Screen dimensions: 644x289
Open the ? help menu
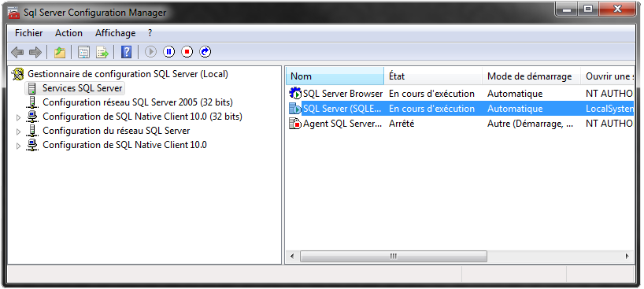(x=150, y=33)
